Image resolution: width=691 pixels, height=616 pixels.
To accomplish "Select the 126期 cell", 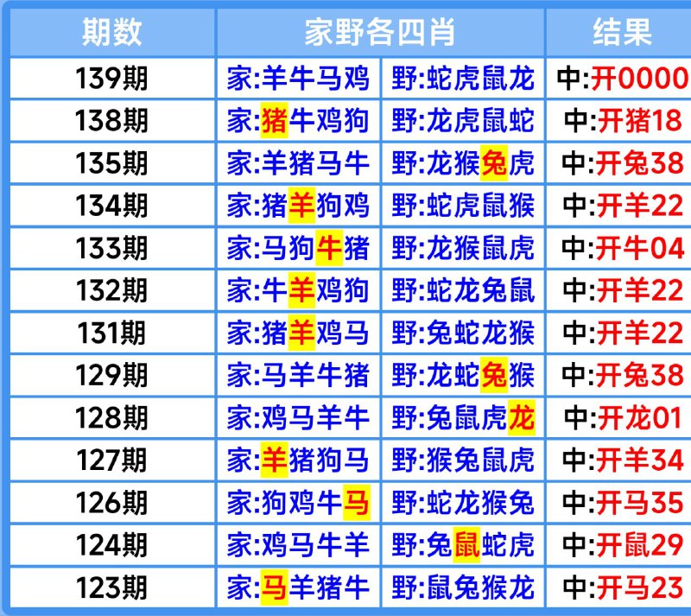I will point(112,502).
